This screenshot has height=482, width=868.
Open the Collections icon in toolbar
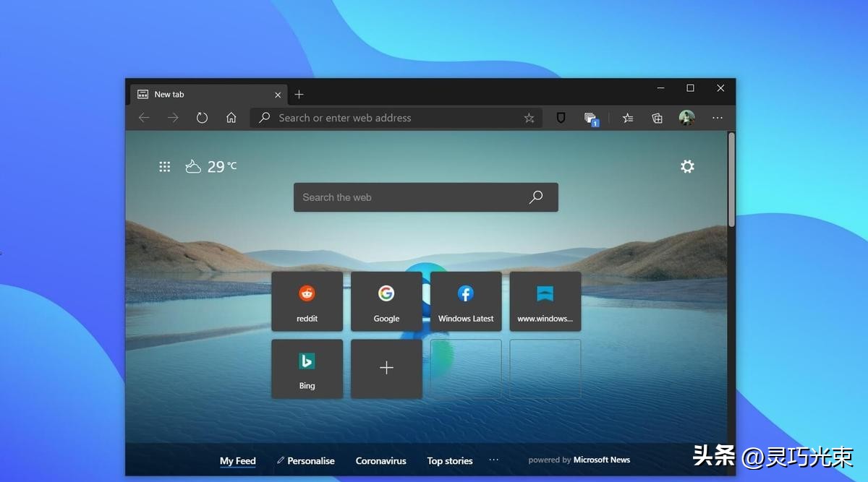[657, 118]
